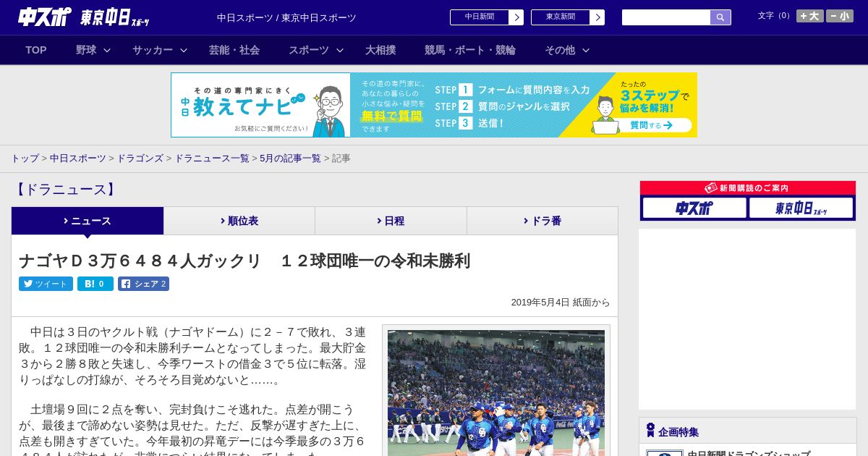Image resolution: width=868 pixels, height=456 pixels.
Task: Open the 中日新聞 header button
Action: (x=480, y=17)
